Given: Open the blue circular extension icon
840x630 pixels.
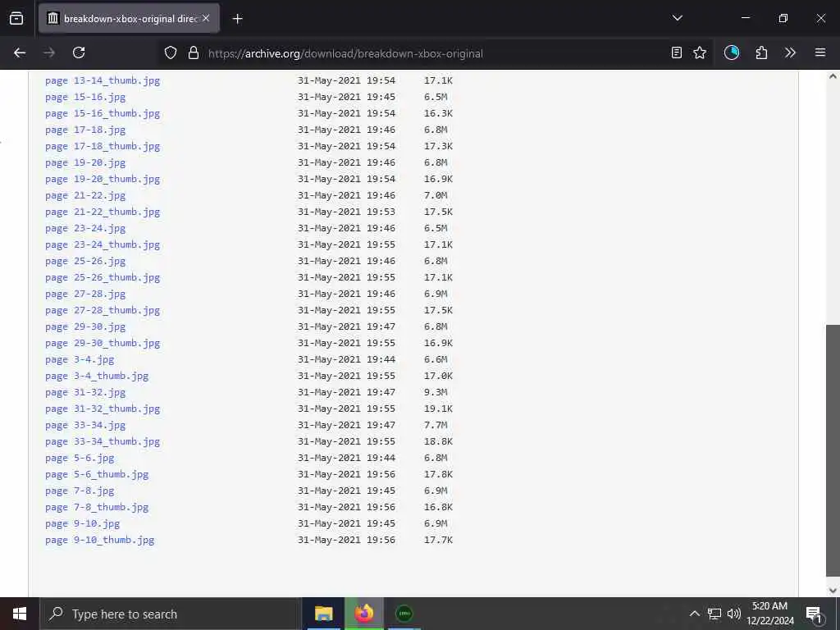Looking at the screenshot, I should click(731, 52).
